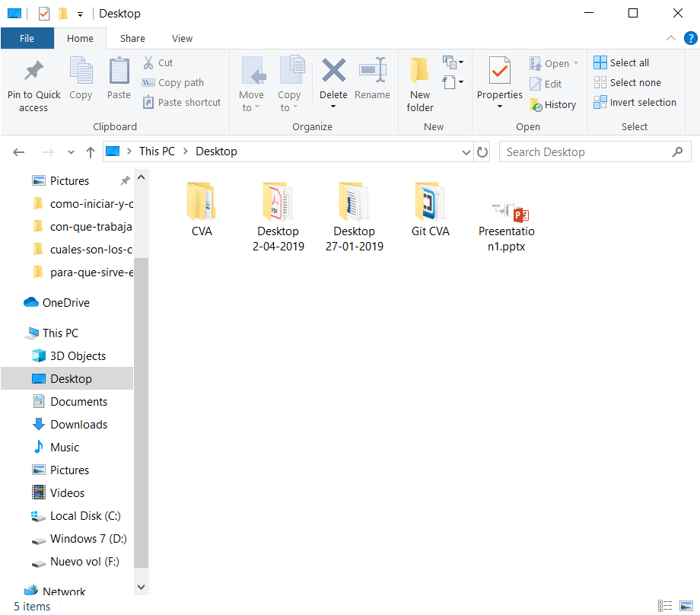Click the search magnifier icon
This screenshot has height=615, width=700.
point(677,152)
